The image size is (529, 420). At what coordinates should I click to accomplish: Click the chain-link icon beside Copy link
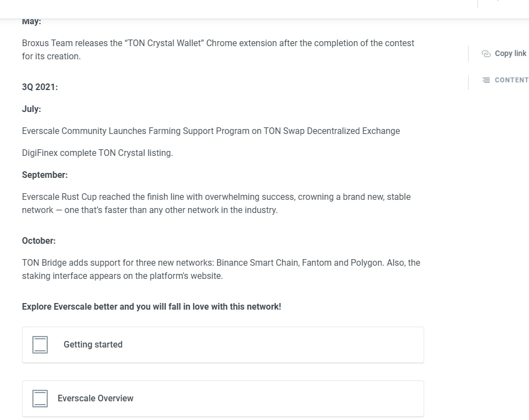pos(486,53)
